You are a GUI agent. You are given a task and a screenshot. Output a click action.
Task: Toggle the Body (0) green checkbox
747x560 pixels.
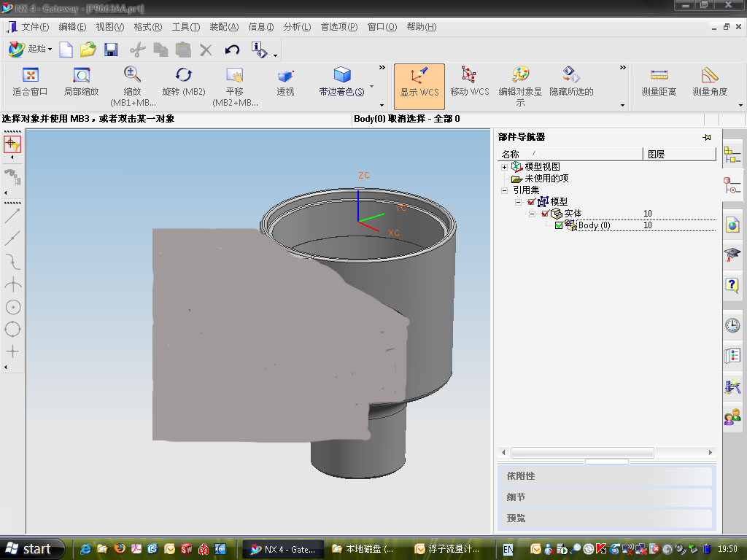(x=559, y=226)
